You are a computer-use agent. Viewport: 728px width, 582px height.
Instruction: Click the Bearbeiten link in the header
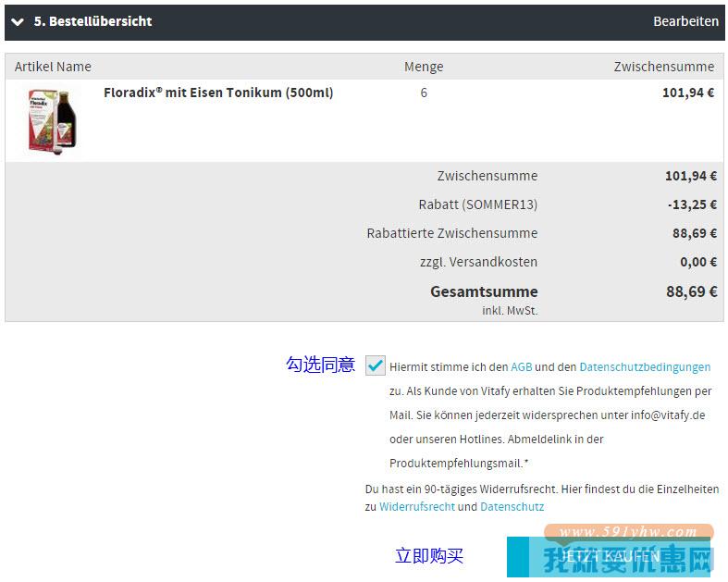685,21
